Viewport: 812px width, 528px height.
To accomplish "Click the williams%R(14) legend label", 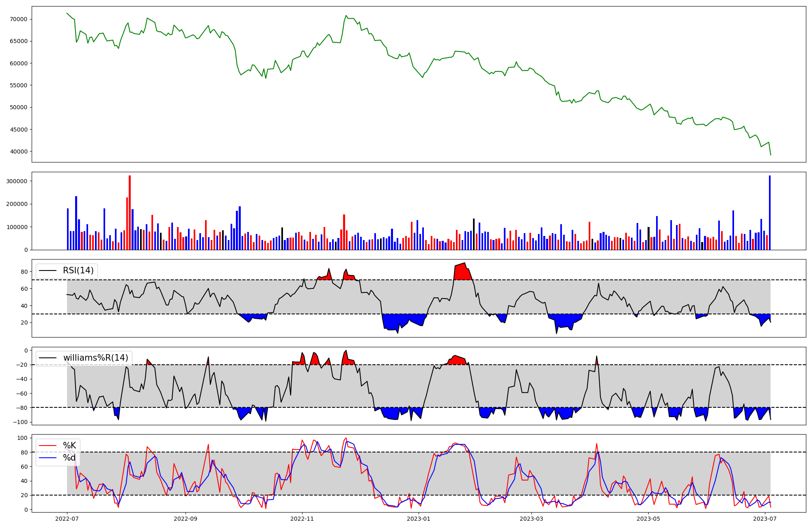I will coord(95,358).
